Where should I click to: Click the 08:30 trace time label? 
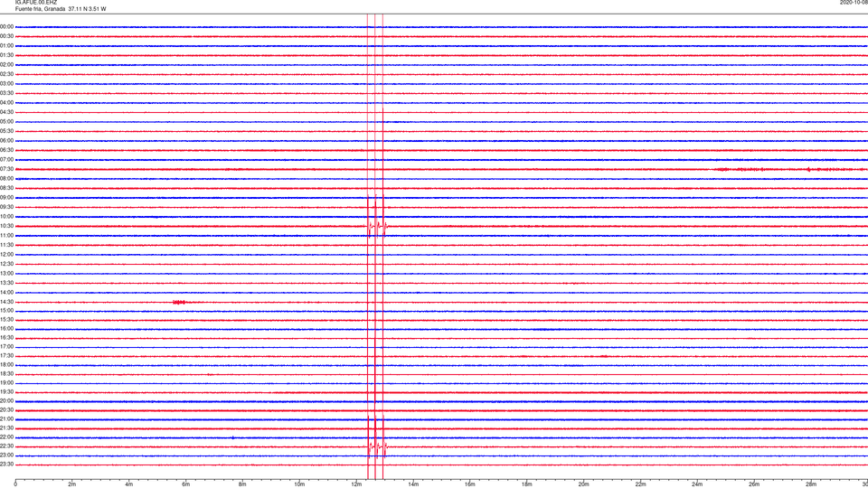click(x=6, y=188)
